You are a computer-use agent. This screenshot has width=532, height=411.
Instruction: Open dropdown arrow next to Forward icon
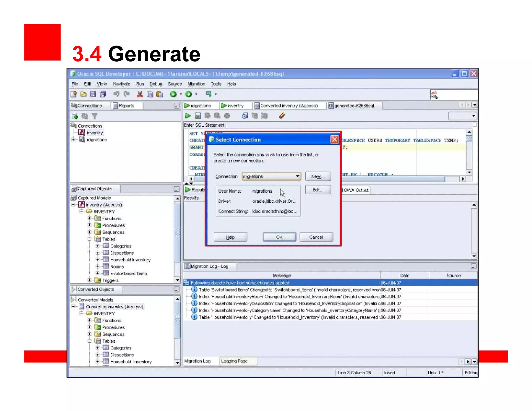[x=196, y=94]
